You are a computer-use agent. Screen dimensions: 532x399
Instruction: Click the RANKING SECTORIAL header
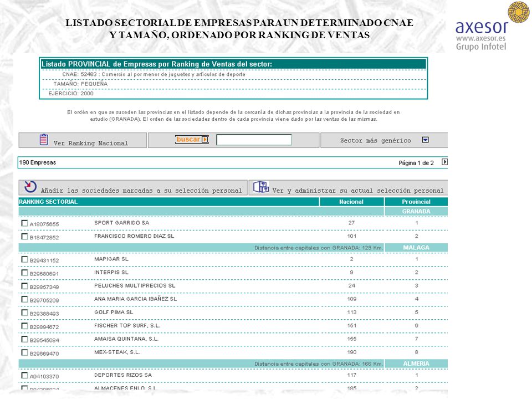click(48, 202)
